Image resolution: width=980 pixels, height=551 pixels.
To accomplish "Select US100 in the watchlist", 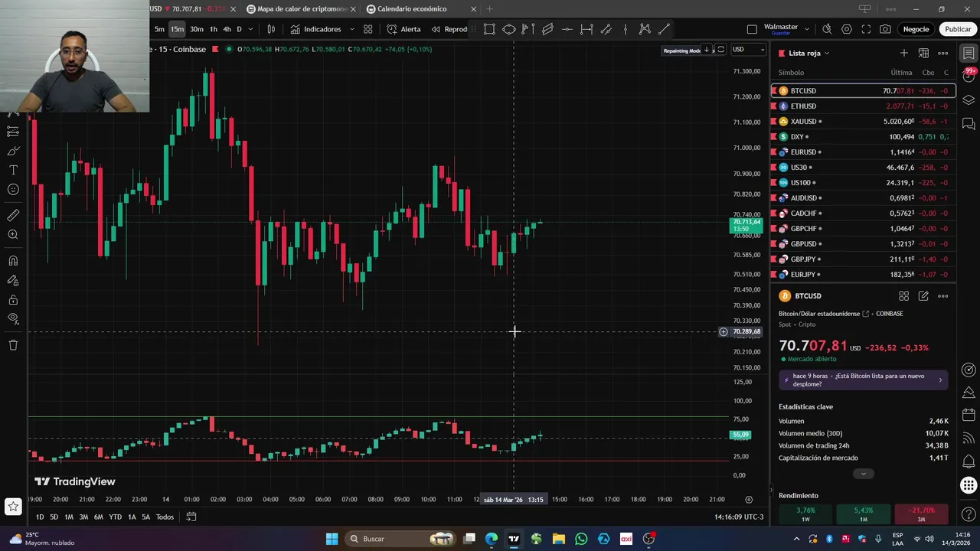I will 863,183.
